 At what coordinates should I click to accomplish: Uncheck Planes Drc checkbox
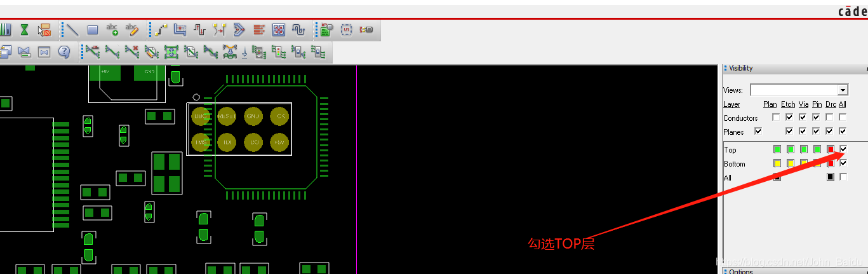tap(829, 131)
